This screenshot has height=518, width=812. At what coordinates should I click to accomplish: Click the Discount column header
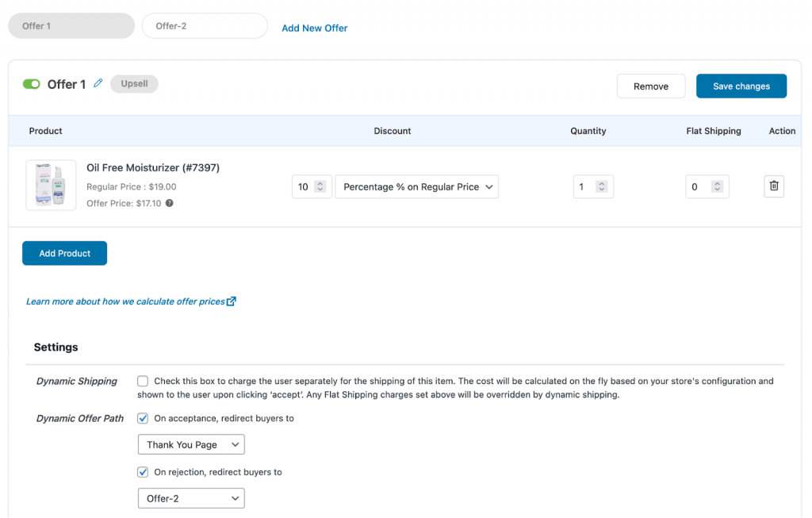click(x=392, y=131)
